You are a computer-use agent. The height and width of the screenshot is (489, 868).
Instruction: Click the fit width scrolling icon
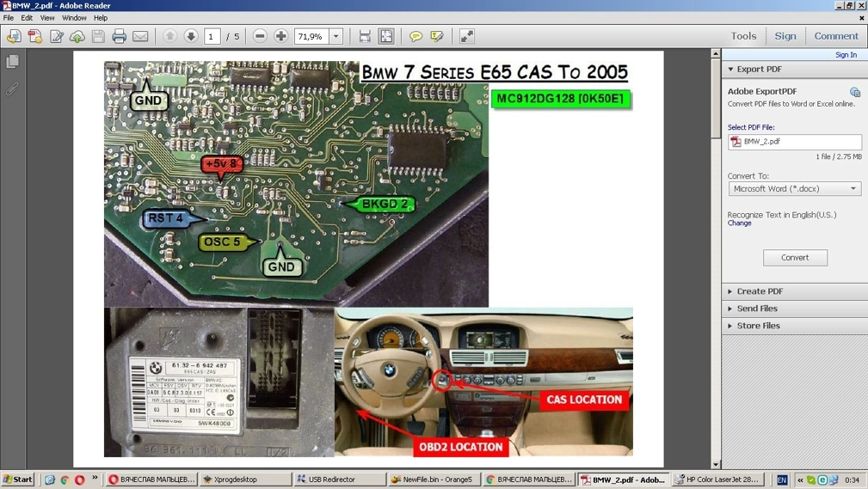[x=365, y=36]
